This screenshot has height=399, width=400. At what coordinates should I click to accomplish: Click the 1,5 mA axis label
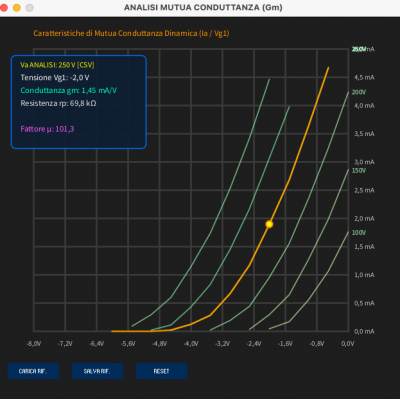click(x=364, y=247)
